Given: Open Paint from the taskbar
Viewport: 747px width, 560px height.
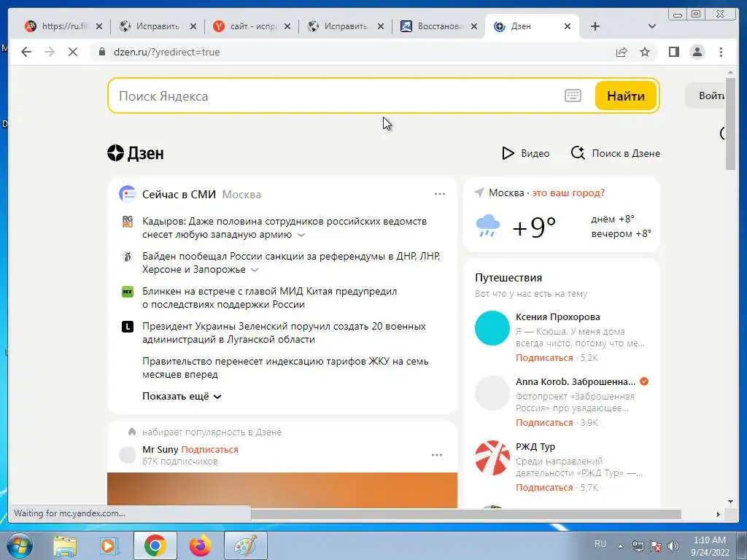Looking at the screenshot, I should pos(246,545).
